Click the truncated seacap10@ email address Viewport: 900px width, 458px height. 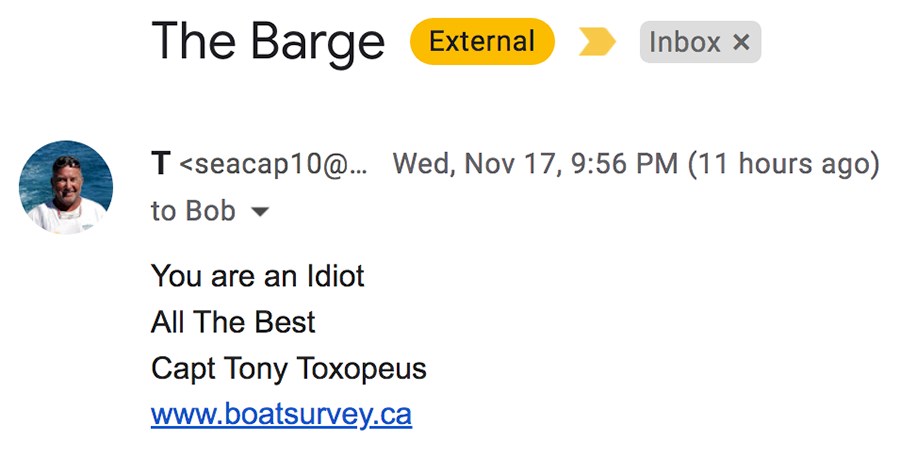pyautogui.click(x=273, y=164)
